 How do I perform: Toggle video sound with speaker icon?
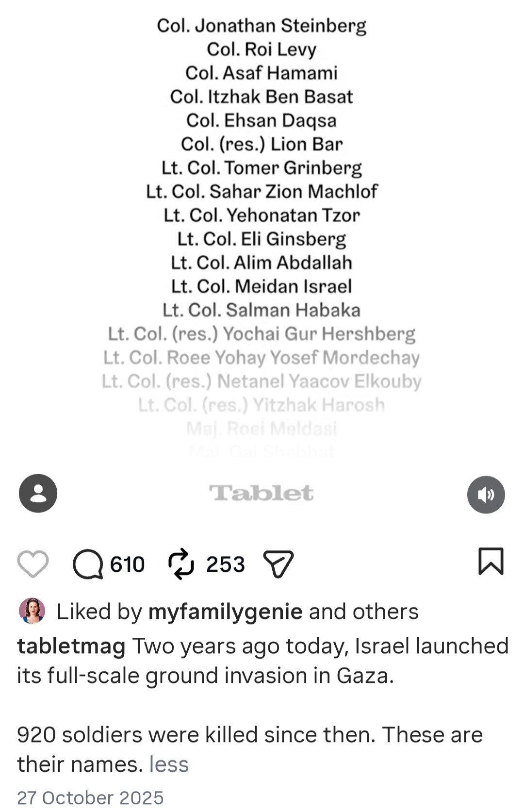(x=486, y=494)
